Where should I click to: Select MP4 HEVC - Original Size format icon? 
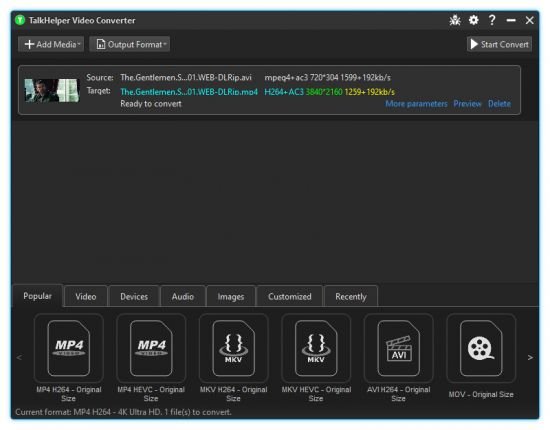pyautogui.click(x=151, y=348)
